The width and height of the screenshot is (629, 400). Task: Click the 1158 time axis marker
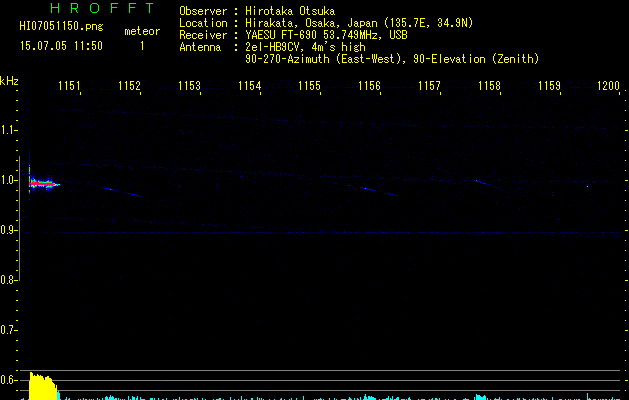(x=489, y=86)
